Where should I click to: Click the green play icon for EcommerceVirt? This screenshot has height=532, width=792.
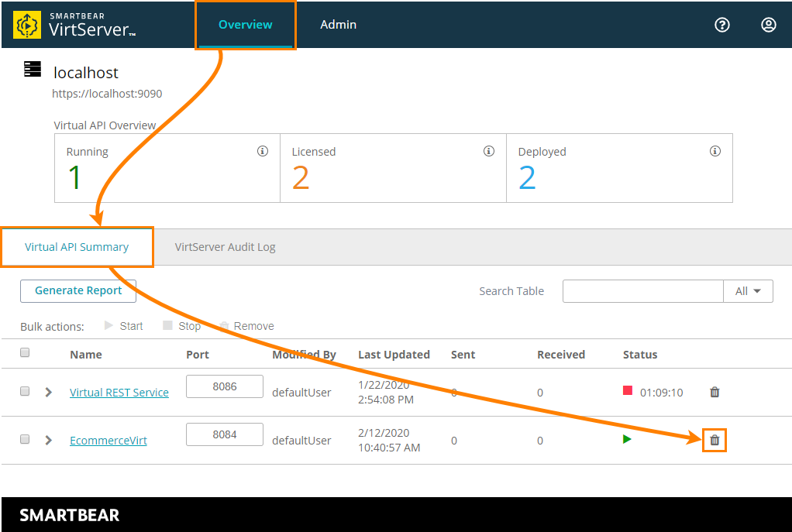pos(627,439)
